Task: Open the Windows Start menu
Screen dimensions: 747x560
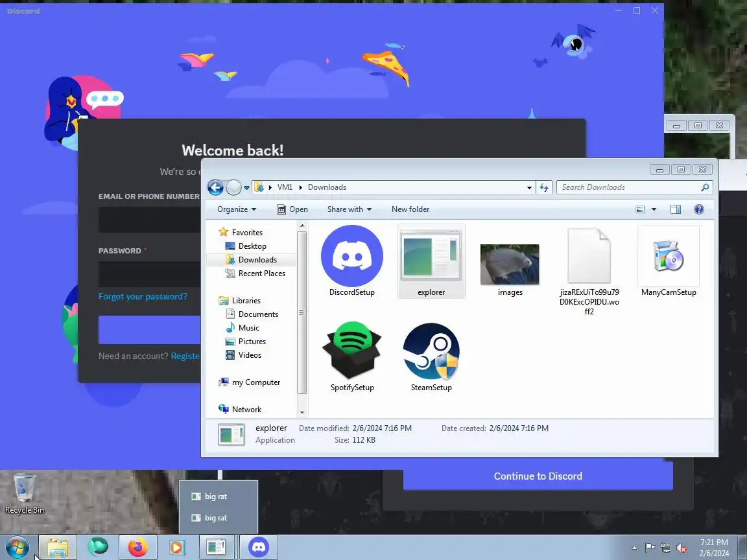Action: [18, 548]
